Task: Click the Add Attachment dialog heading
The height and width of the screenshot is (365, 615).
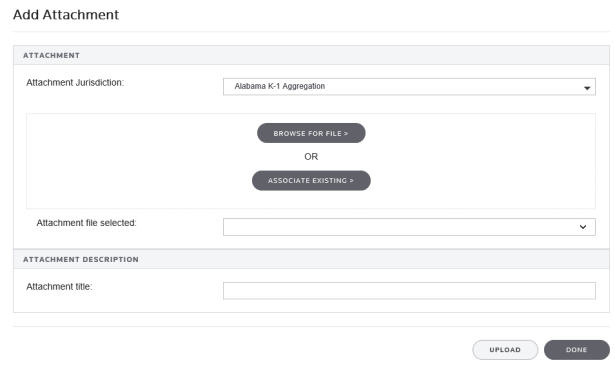Action: tap(66, 15)
